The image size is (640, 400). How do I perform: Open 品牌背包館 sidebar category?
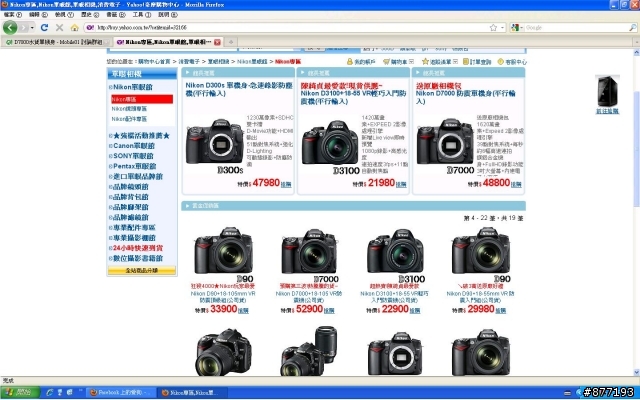(131, 197)
